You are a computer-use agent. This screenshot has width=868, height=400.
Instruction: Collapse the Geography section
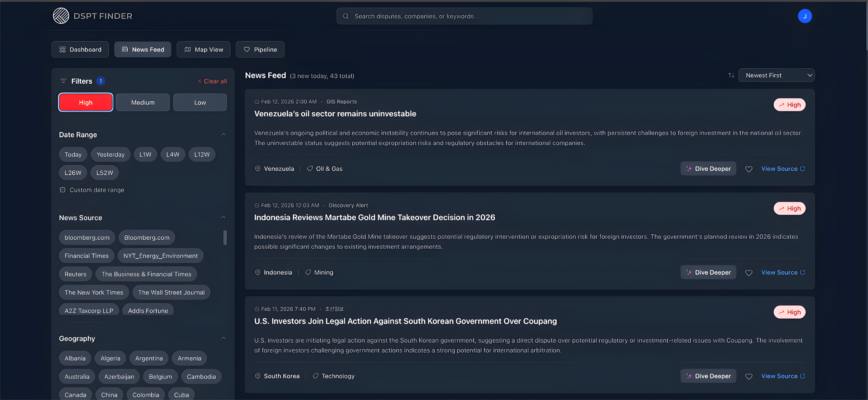223,338
